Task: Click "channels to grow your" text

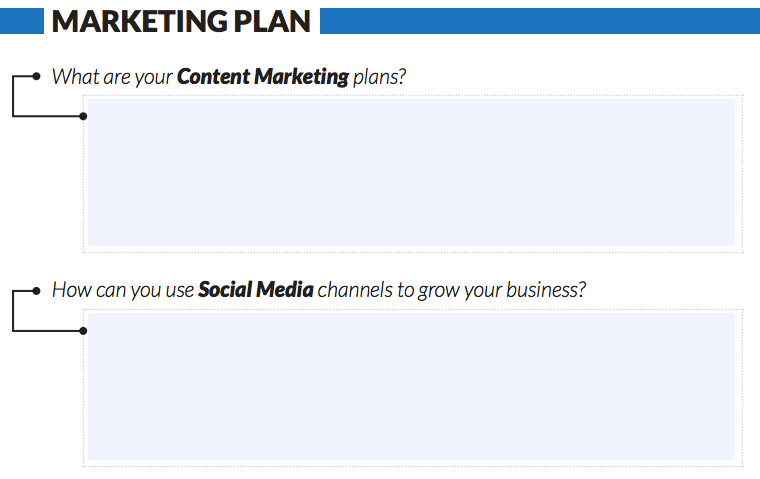Action: tap(410, 290)
